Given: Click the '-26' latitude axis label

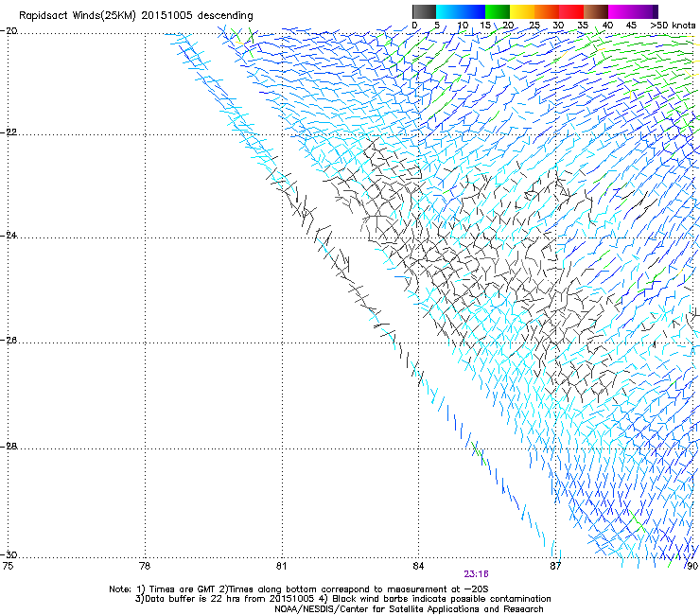Looking at the screenshot, I should pyautogui.click(x=9, y=341).
